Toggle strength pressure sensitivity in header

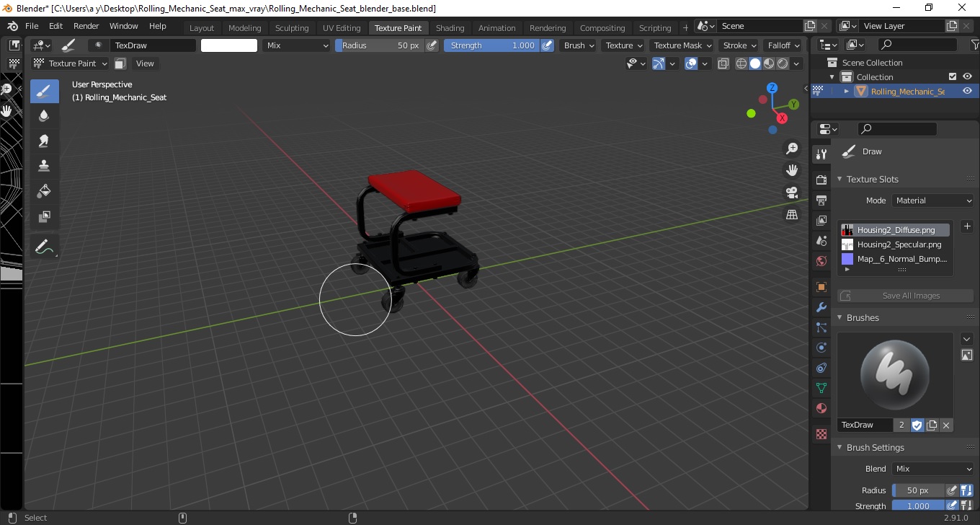click(548, 45)
